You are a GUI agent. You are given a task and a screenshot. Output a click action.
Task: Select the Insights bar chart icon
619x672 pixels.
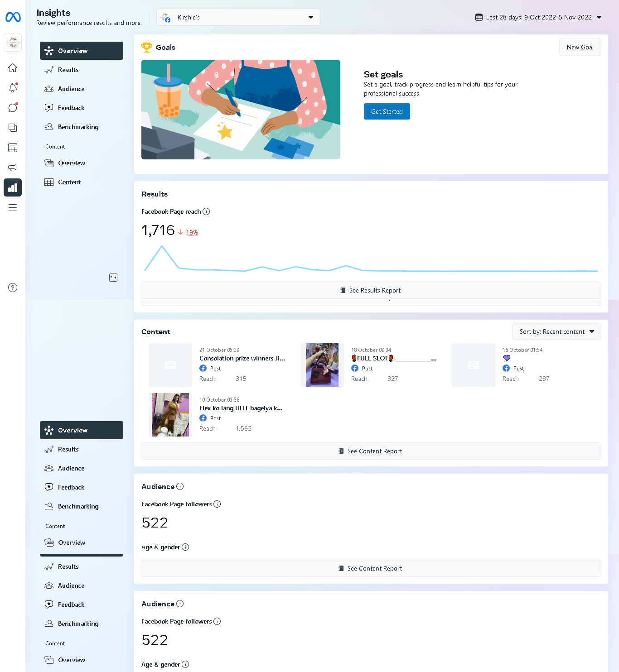click(x=13, y=187)
